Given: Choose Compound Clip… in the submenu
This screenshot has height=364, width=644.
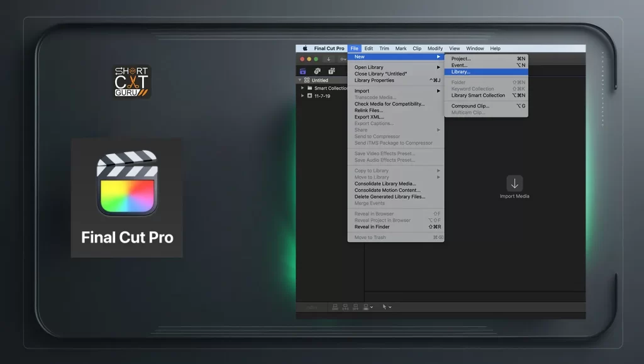Looking at the screenshot, I should (x=486, y=106).
